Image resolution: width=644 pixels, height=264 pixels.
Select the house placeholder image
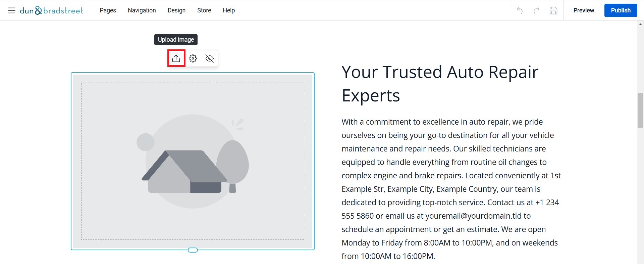[x=193, y=161]
